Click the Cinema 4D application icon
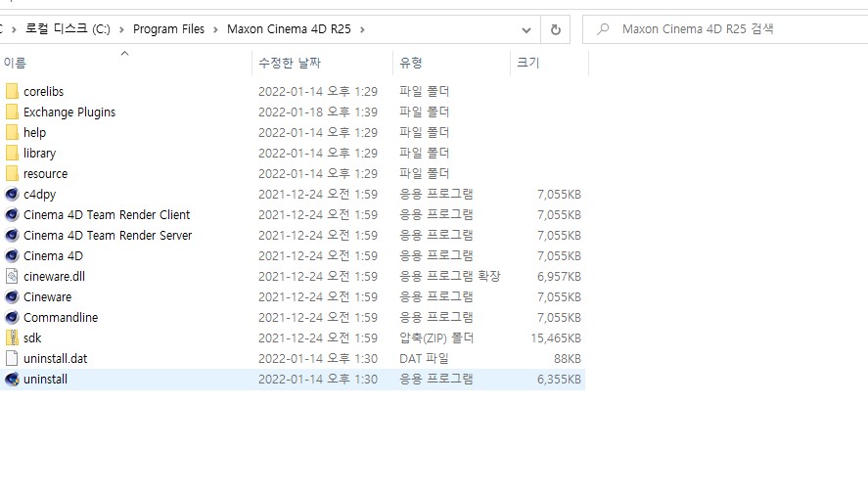Viewport: 868px width, 495px height. (x=12, y=255)
